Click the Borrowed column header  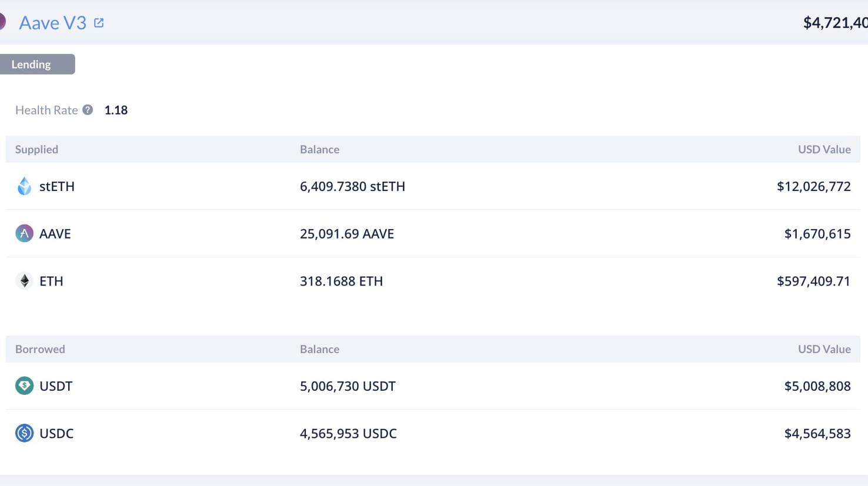click(40, 349)
